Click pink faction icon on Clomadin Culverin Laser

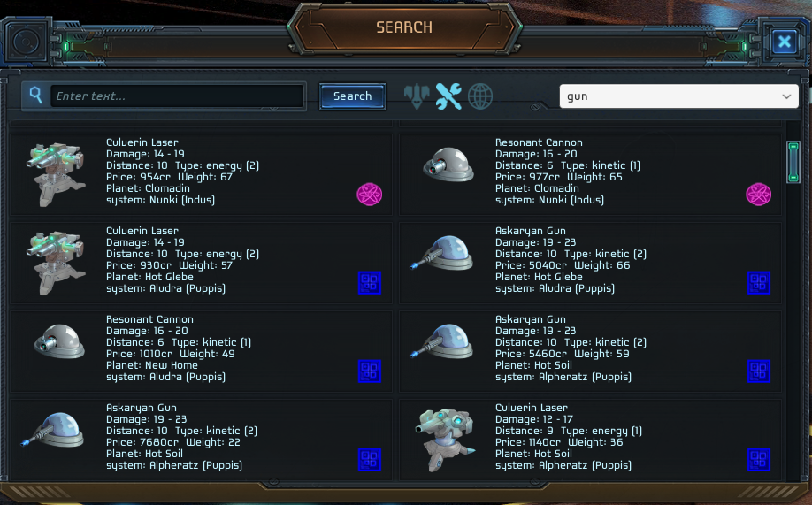[x=369, y=195]
